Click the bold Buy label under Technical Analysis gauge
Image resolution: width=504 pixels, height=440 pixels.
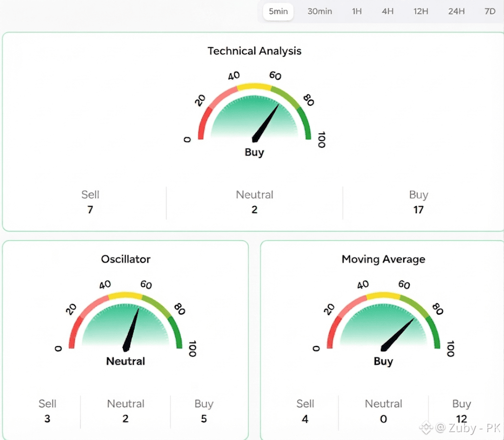click(x=254, y=152)
